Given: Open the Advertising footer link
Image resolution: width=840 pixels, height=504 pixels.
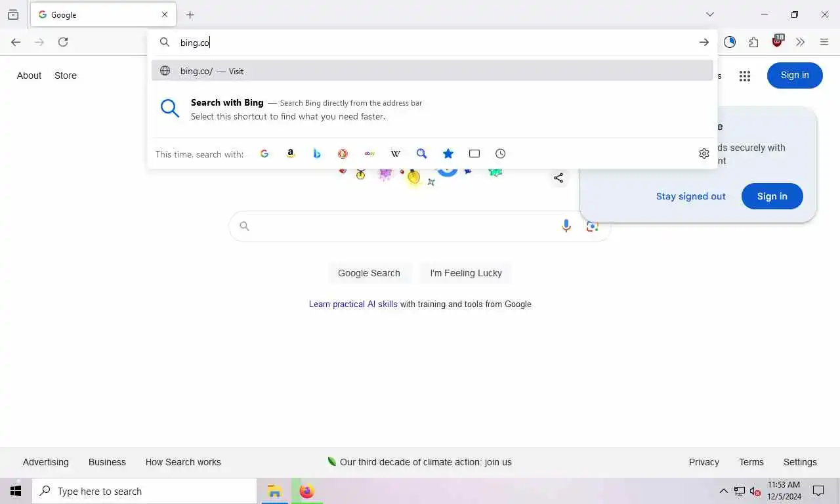Looking at the screenshot, I should 45,462.
